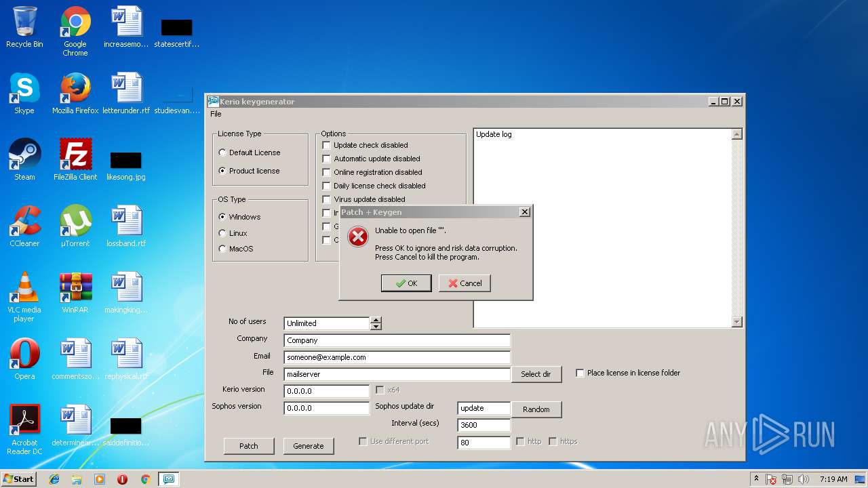Click Cancel in the error dialog
The width and height of the screenshot is (868, 488).
click(x=465, y=283)
